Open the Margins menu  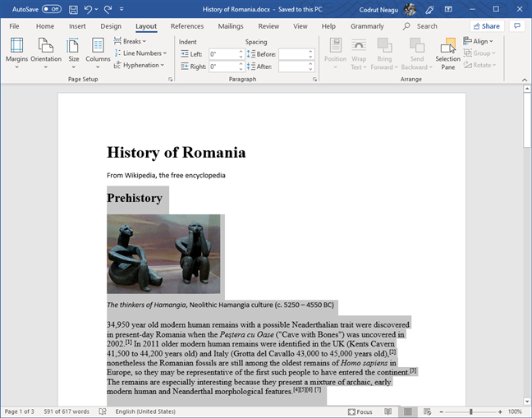coord(16,53)
